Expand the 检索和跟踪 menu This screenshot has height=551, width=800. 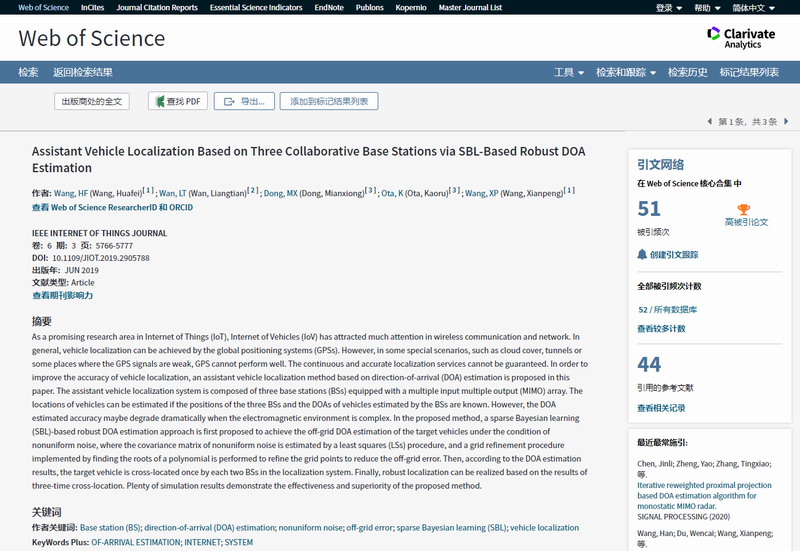click(x=625, y=72)
